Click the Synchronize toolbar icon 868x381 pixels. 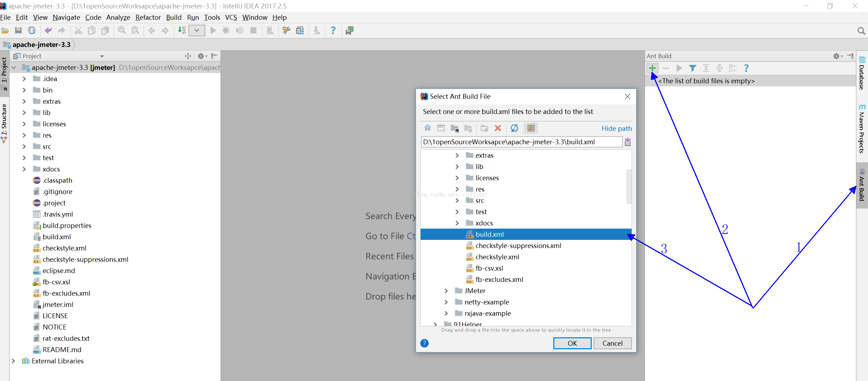(x=32, y=31)
